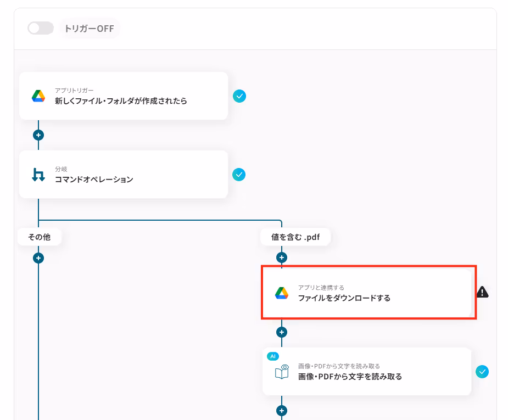Open the ファイルをダウンロードする action card
This screenshot has height=420, width=508.
click(367, 293)
